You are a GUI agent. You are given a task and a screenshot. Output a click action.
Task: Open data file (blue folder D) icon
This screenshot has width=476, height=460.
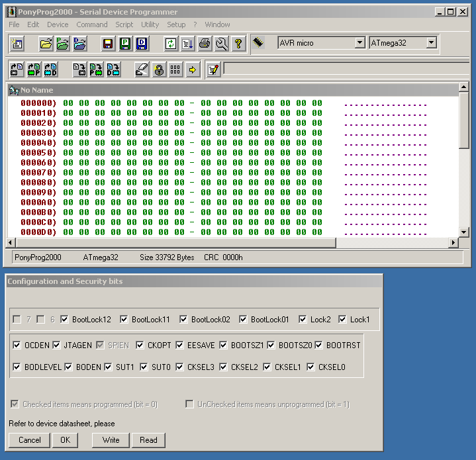coord(79,44)
